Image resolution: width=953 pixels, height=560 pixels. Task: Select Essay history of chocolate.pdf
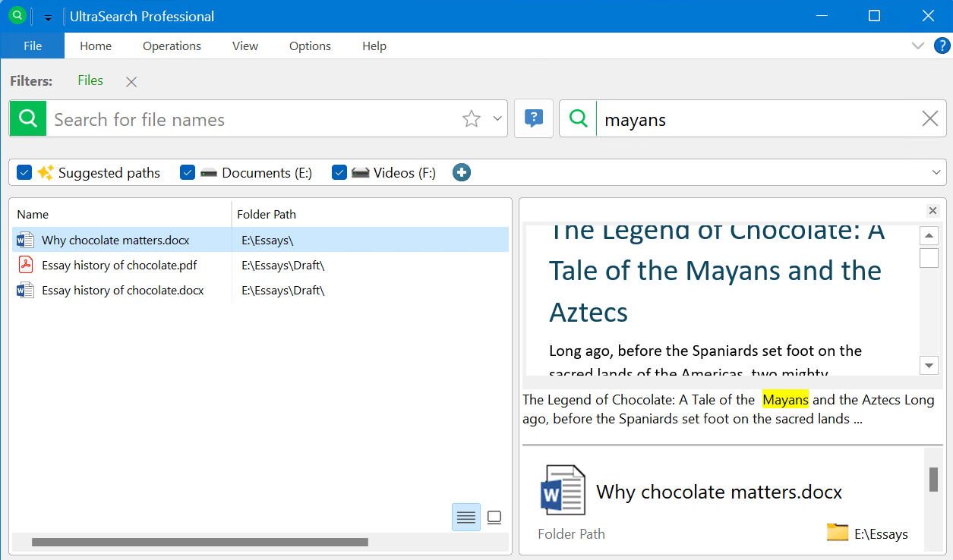pyautogui.click(x=119, y=266)
